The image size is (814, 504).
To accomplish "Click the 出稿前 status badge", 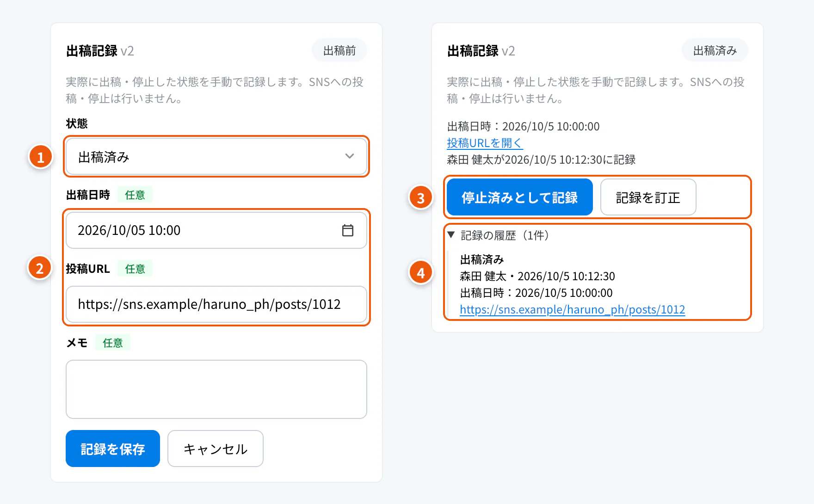I will pos(339,50).
